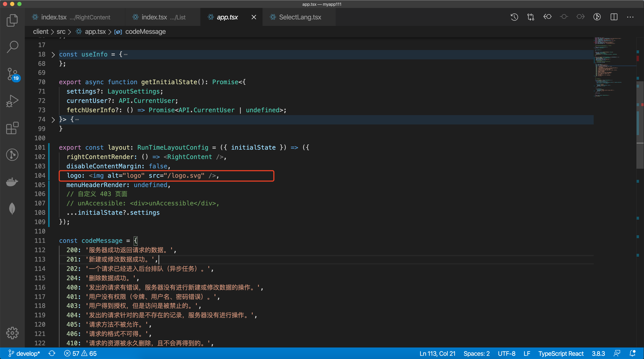
Task: Open the Search view in the sidebar
Action: pos(12,47)
